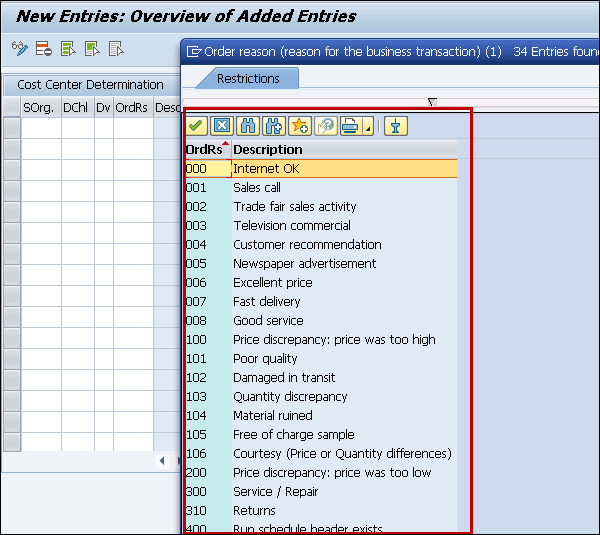
Task: Click the Print icon in popup toolbar
Action: pos(349,126)
